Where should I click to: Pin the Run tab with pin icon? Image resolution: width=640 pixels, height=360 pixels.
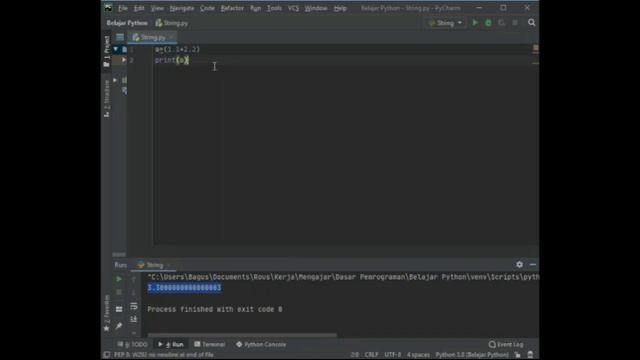click(x=119, y=326)
